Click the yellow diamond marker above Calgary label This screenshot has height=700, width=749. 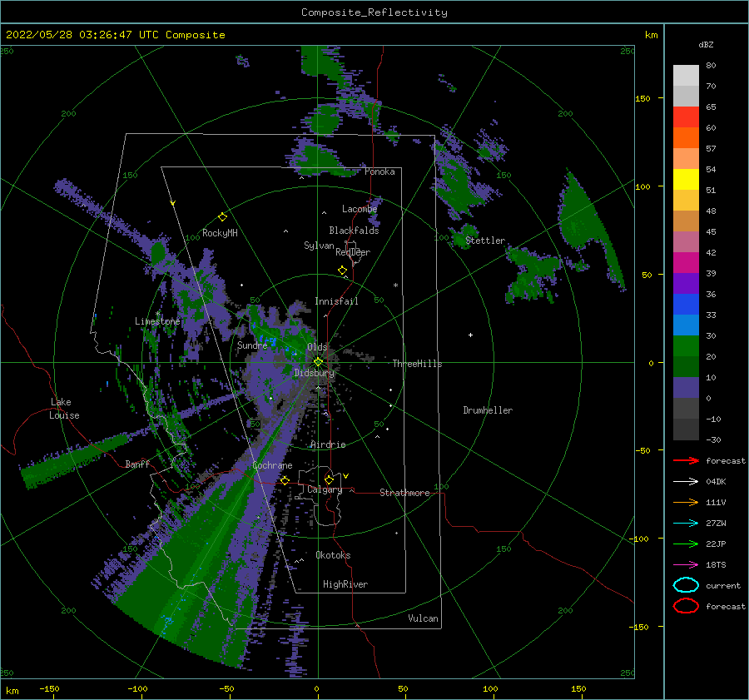pos(329,479)
